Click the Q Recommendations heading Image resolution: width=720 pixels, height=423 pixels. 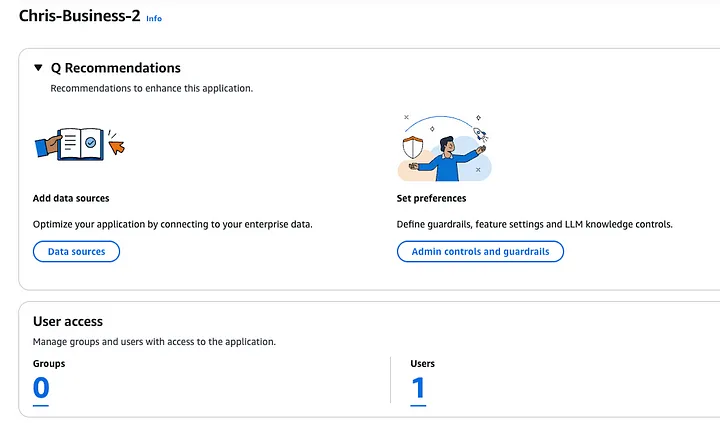click(x=116, y=68)
